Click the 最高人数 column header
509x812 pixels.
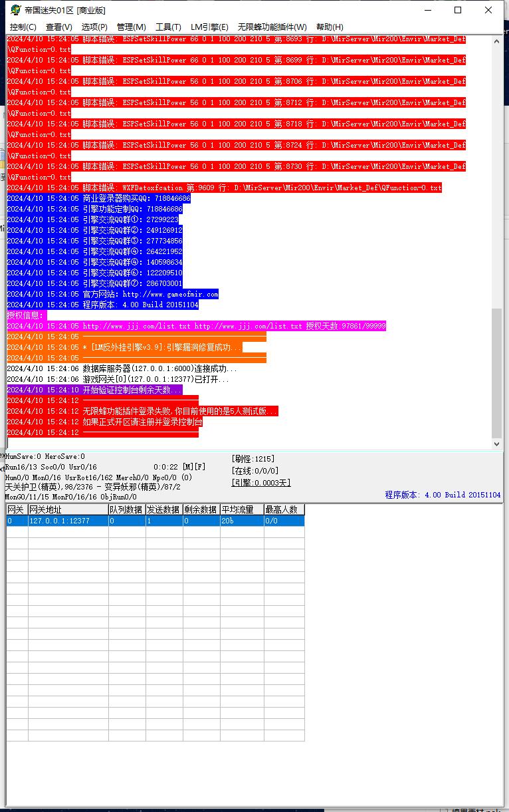coord(284,509)
